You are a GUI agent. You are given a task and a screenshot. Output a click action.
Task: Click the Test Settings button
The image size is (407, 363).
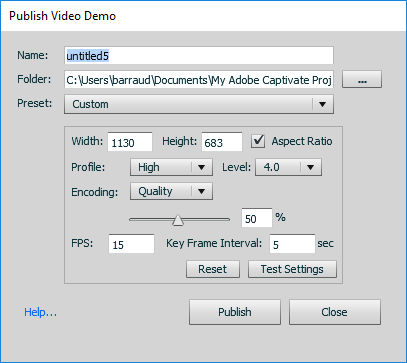coord(292,269)
